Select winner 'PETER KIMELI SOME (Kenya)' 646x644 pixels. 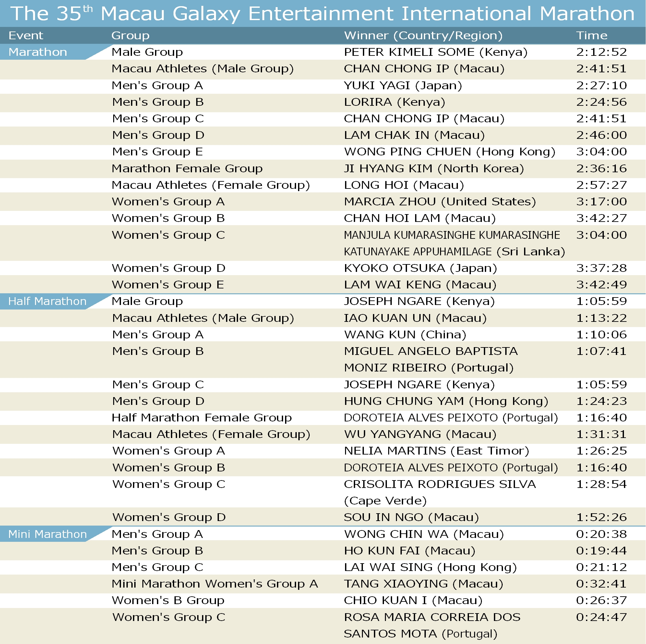pyautogui.click(x=436, y=52)
